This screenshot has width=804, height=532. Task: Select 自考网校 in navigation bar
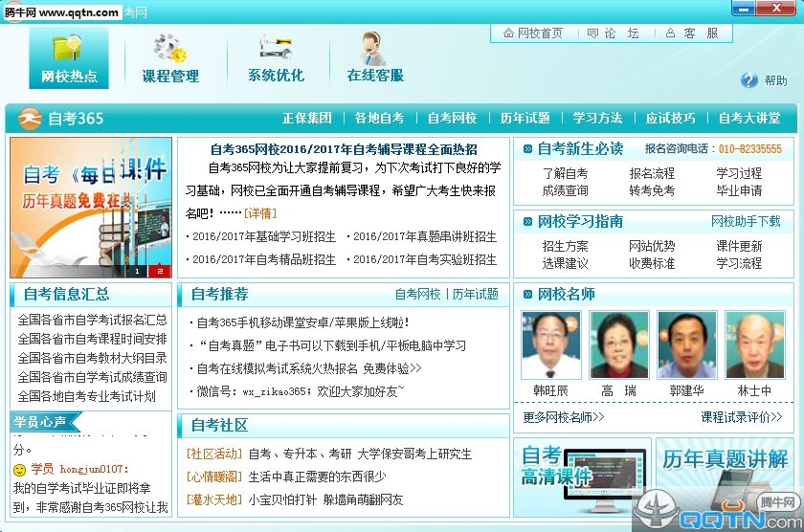click(452, 119)
